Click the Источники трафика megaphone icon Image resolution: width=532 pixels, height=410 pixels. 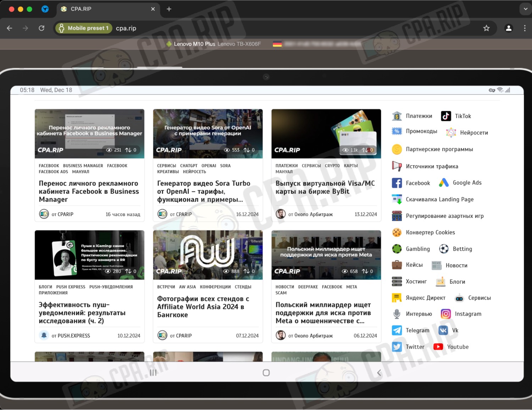pos(397,166)
